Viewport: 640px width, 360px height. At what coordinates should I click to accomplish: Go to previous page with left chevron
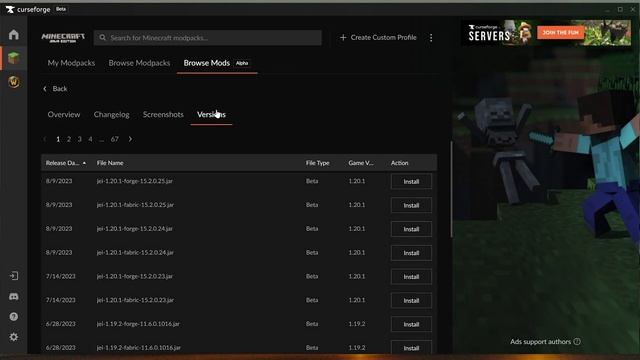click(44, 139)
